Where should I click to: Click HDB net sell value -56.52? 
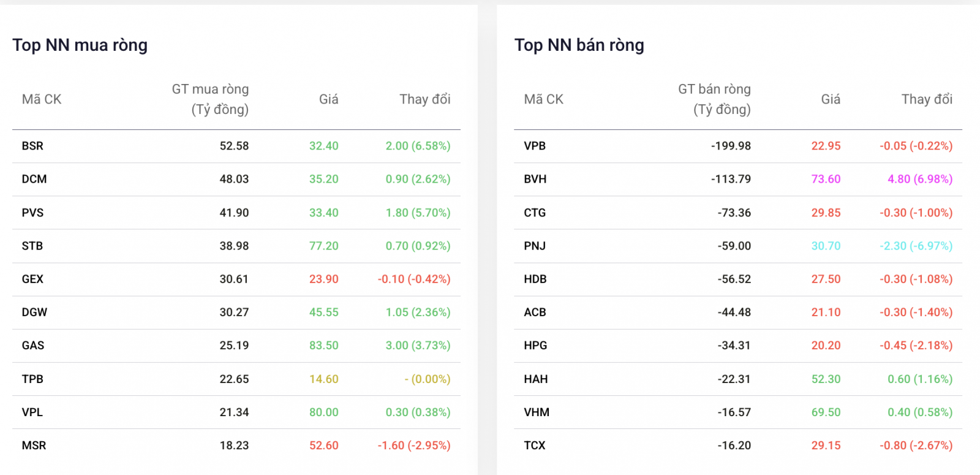734,279
